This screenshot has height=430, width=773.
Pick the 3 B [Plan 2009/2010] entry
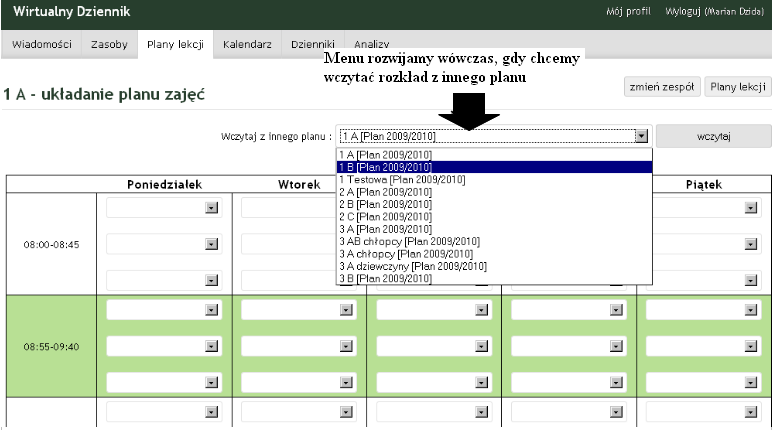[494, 279]
